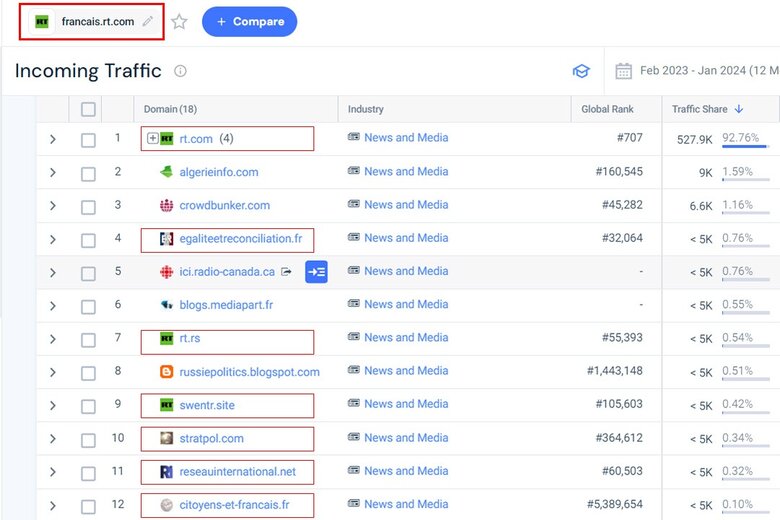The image size is (780, 520).
Task: Click News and Media industry icon in rt.com row
Action: 354,137
